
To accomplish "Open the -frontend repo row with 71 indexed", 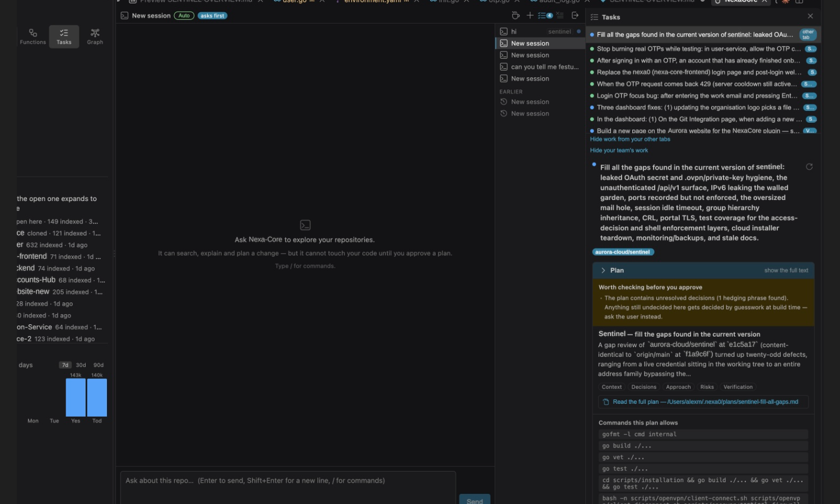I will click(x=62, y=256).
